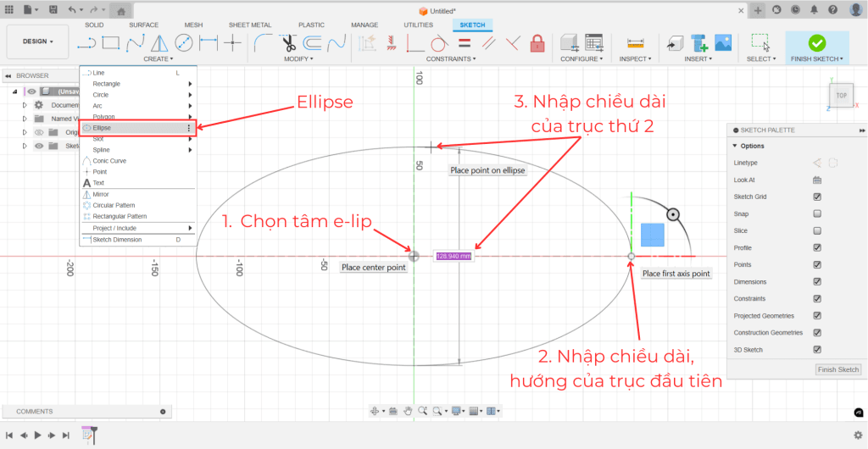Click the Insert Image icon

(x=723, y=42)
